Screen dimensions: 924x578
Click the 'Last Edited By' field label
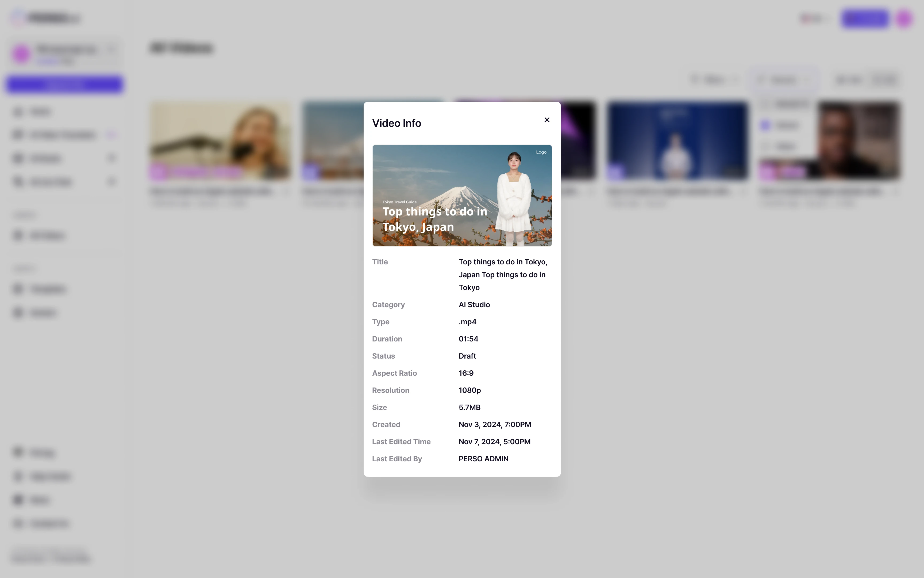coord(397,459)
